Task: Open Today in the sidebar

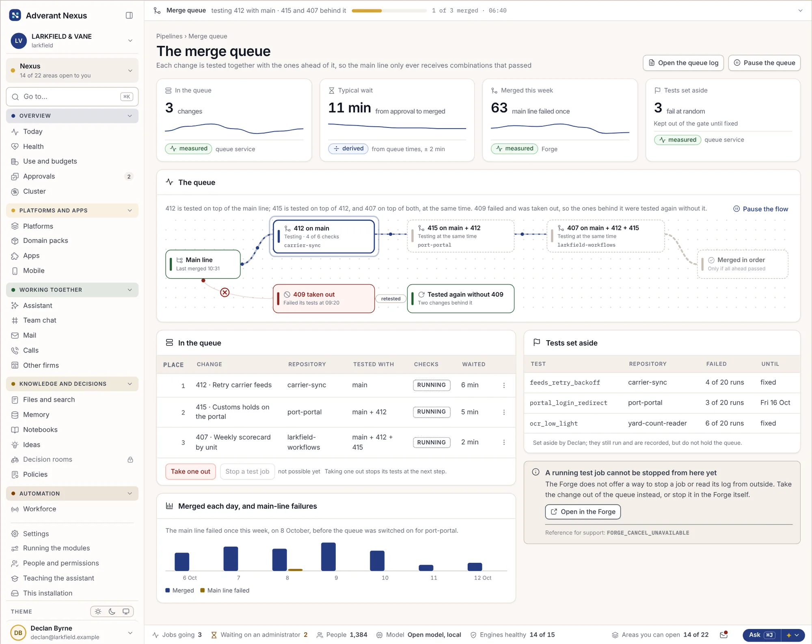Action: [x=72, y=132]
